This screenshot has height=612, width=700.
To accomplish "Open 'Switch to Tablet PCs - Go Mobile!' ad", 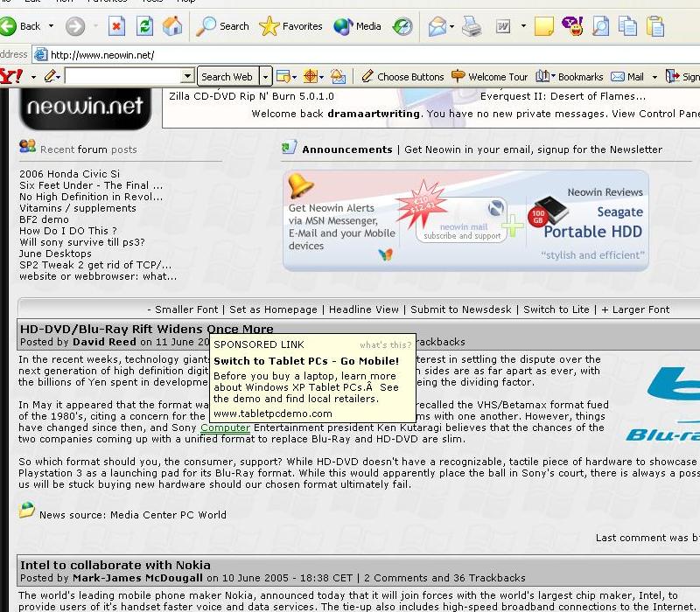I will click(306, 361).
